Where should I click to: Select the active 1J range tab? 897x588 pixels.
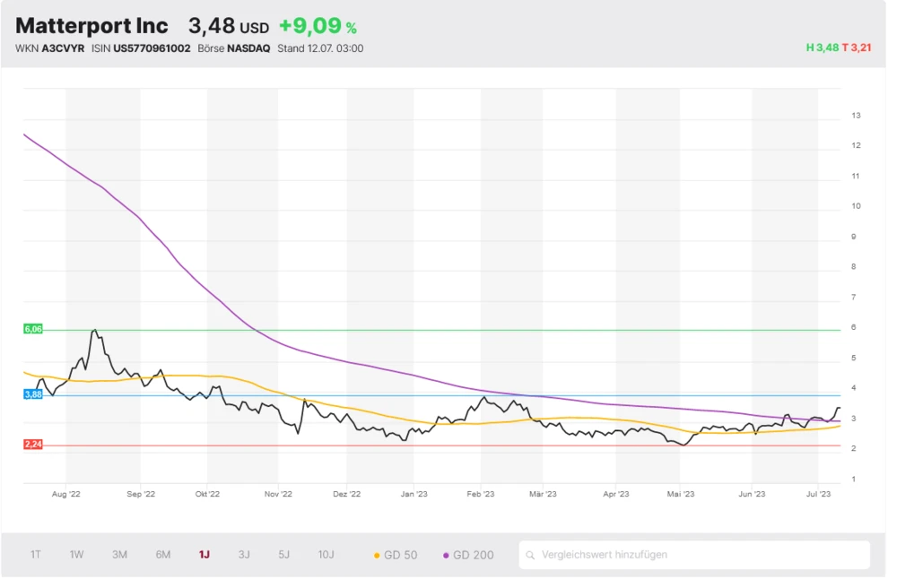pos(205,555)
